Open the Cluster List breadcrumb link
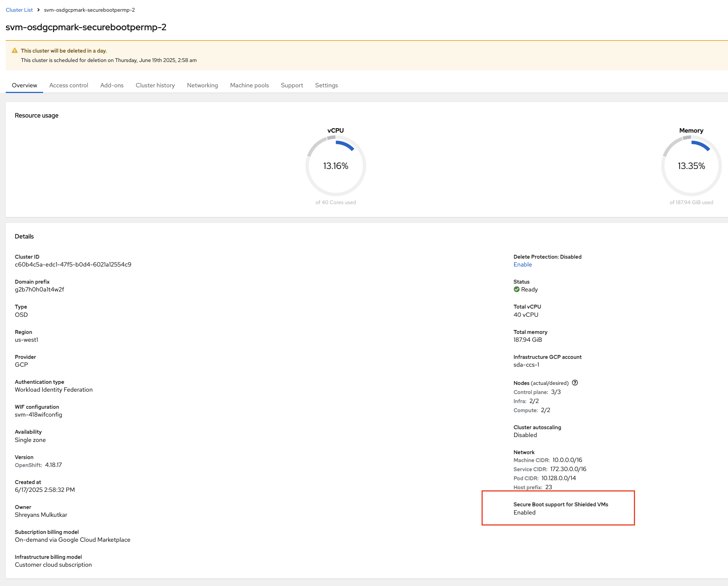 [19, 10]
